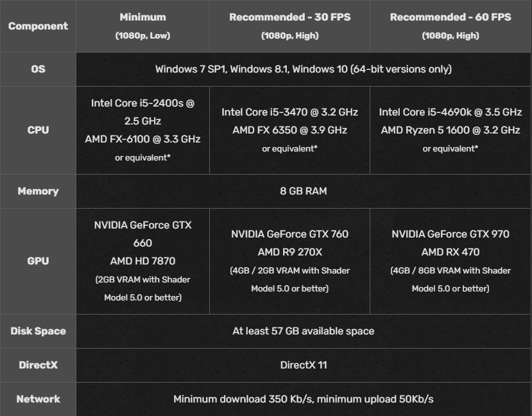Select the Intel Core i5-2400s minimum CPU cell

pyautogui.click(x=142, y=130)
